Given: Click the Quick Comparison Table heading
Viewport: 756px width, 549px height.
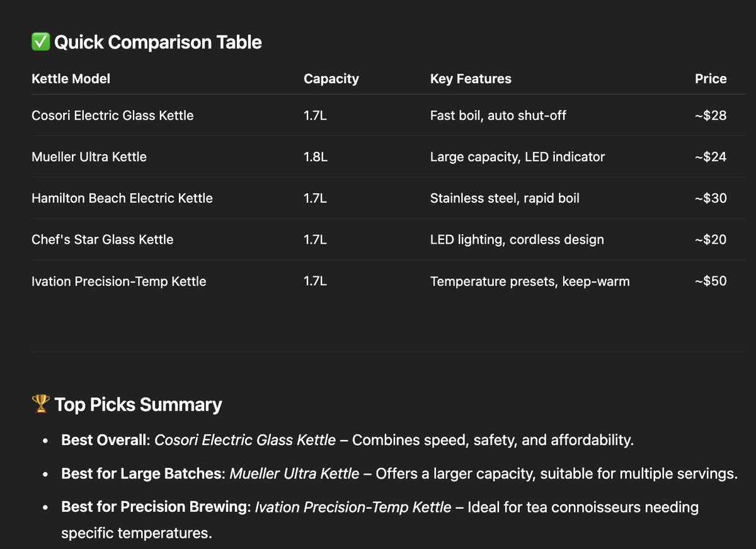Looking at the screenshot, I should coord(158,42).
